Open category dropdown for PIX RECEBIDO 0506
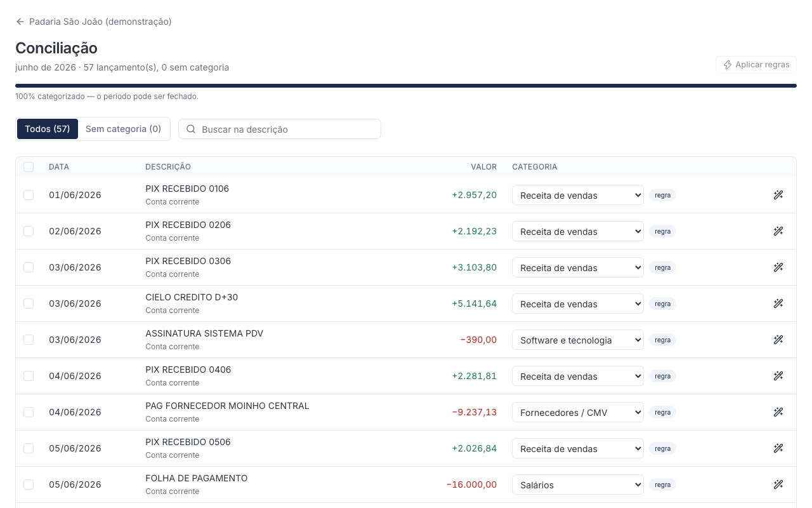812x508 pixels. tap(578, 448)
